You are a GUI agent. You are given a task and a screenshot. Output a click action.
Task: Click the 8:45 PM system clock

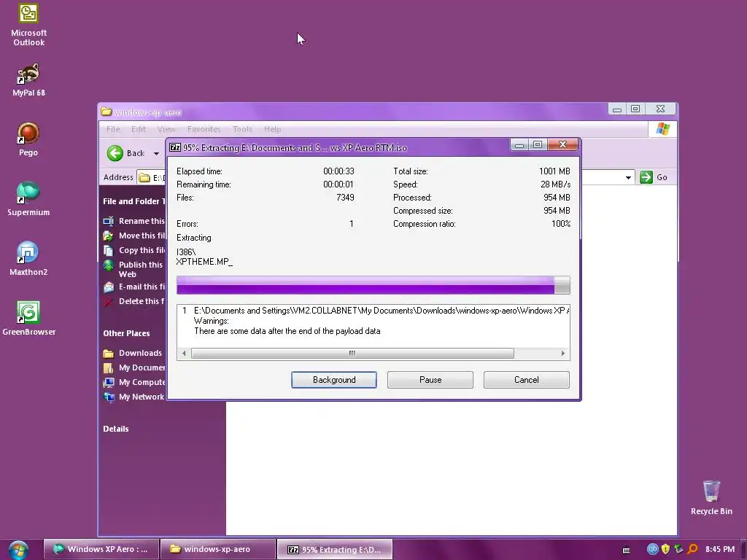pyautogui.click(x=720, y=550)
